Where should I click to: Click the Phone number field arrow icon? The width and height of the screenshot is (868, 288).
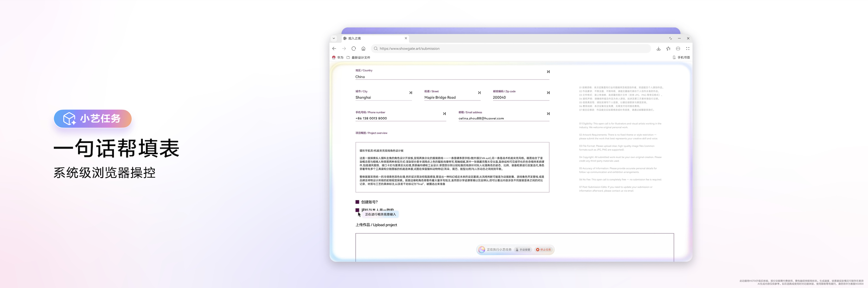pos(444,114)
